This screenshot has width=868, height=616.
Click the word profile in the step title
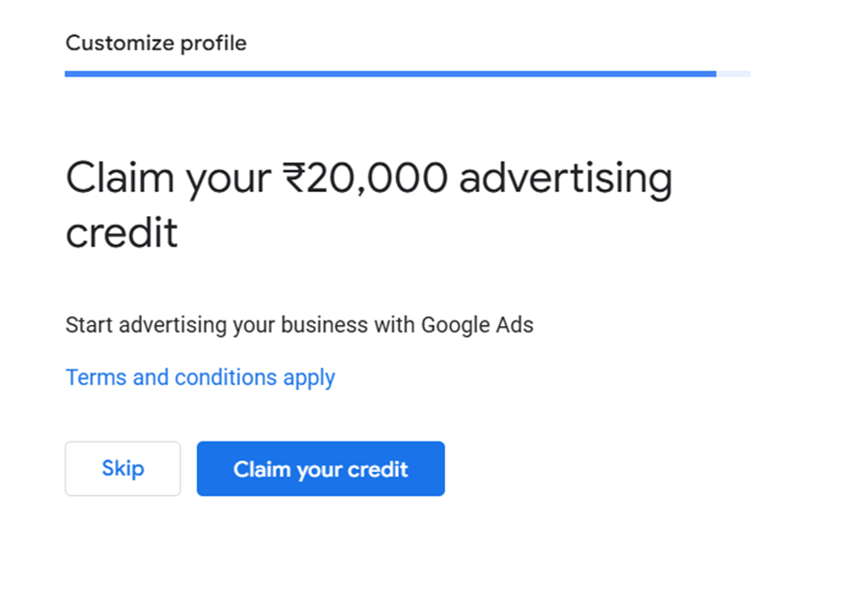(x=214, y=42)
